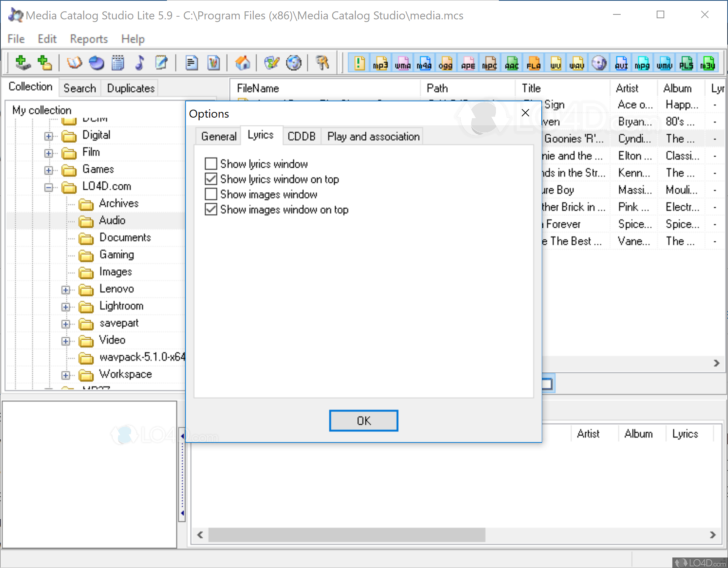Filter collection by mp3 file type
The width and height of the screenshot is (728, 568).
[381, 63]
